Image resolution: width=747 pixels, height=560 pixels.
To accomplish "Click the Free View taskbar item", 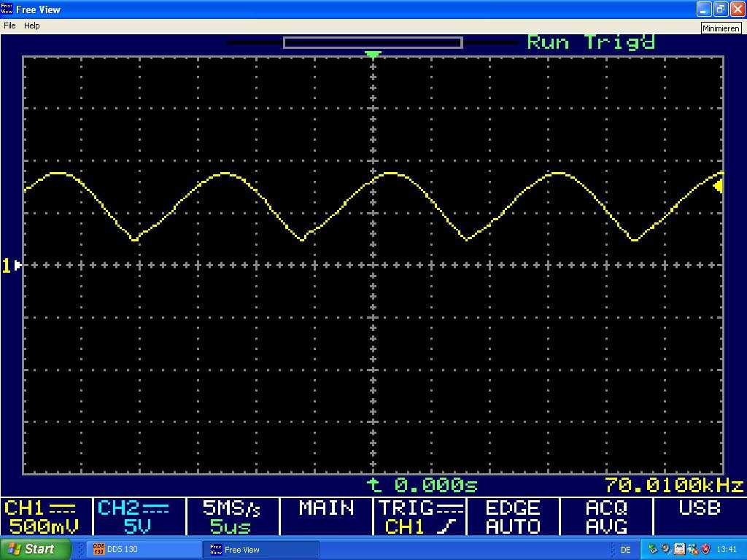I will [x=261, y=550].
